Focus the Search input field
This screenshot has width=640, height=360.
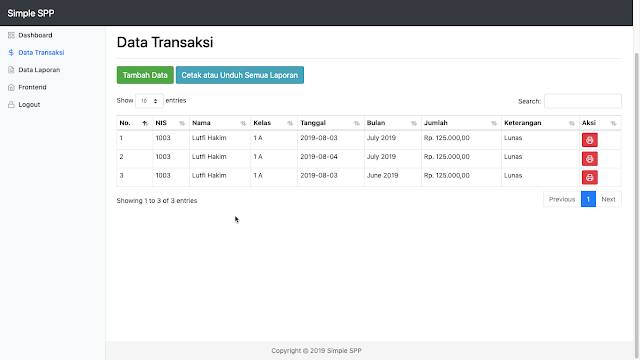[582, 101]
